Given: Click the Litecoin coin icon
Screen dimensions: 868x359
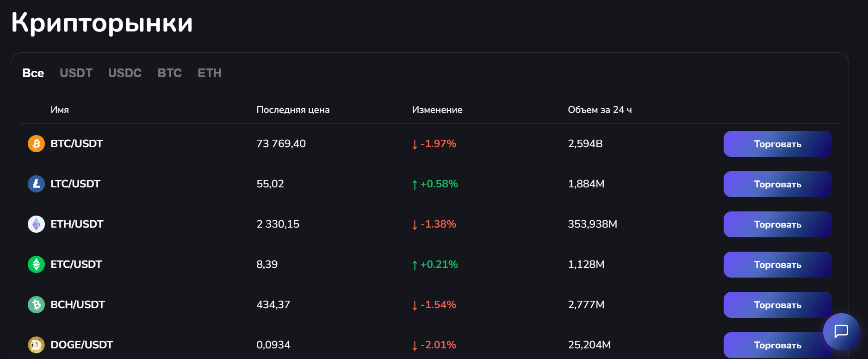Looking at the screenshot, I should (36, 184).
